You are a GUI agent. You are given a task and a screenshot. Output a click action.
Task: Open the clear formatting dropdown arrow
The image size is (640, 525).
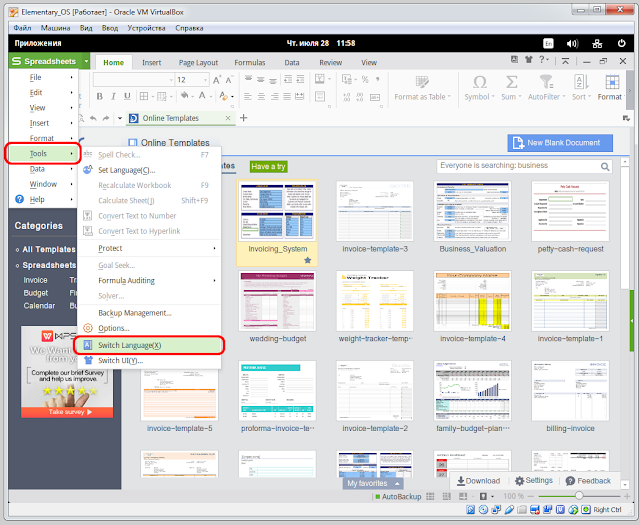232,97
